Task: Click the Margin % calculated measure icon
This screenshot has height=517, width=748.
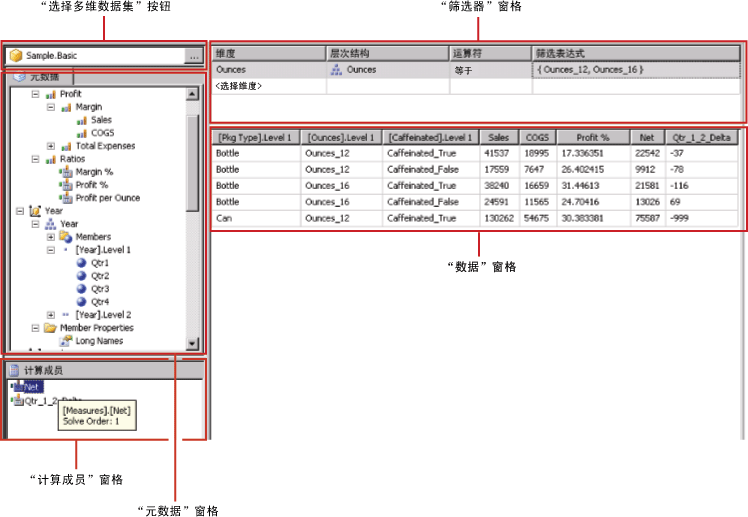Action: 66,172
